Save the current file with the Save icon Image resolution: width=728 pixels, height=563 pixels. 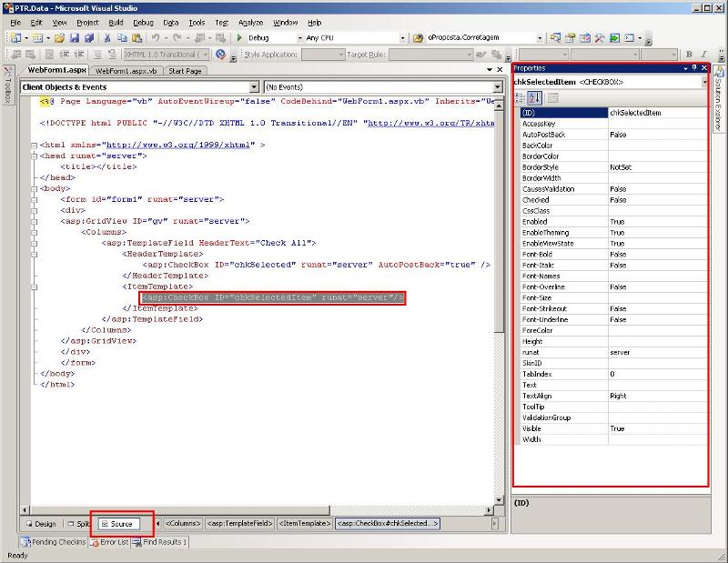(x=75, y=38)
